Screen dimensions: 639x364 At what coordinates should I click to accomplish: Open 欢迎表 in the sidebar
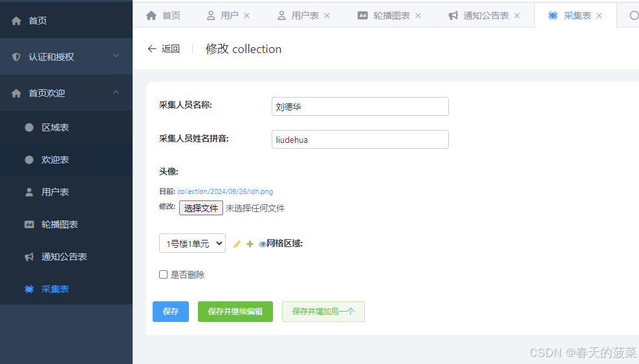(66, 160)
